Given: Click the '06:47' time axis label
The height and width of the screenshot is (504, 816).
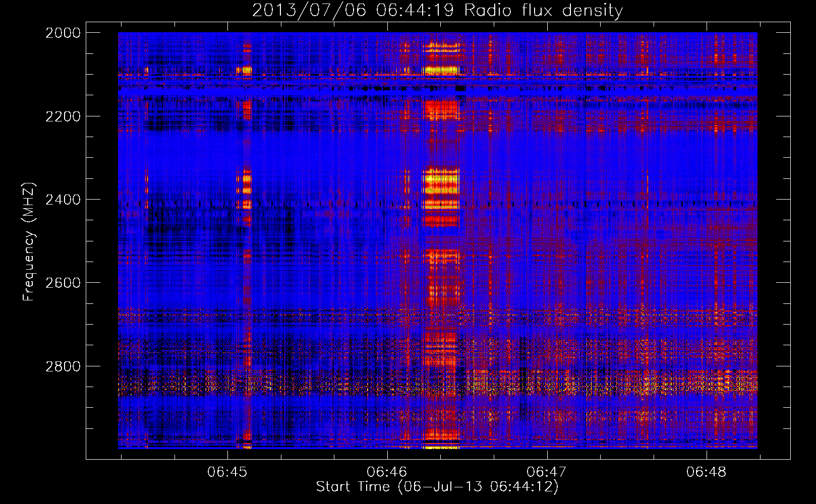Looking at the screenshot, I should click(547, 472).
